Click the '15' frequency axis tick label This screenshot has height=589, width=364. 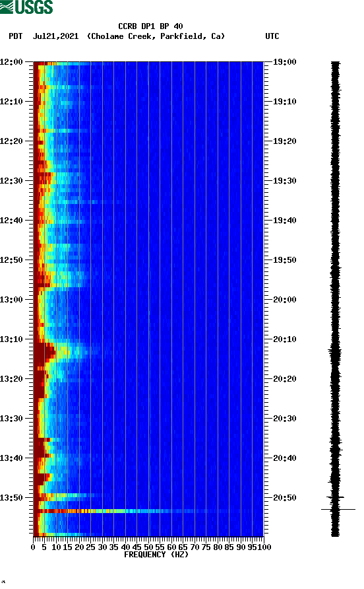pos(67,547)
